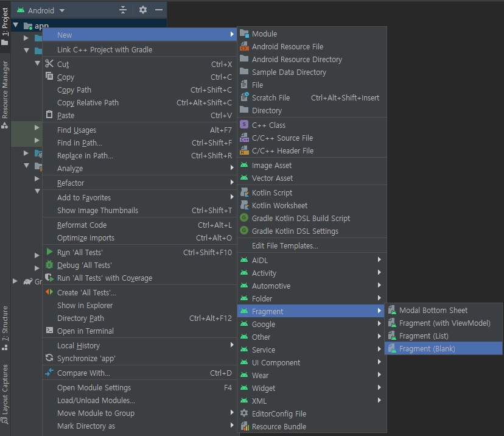Select Find Usages from context menu
Screen dimensions: 504x436
(139, 130)
